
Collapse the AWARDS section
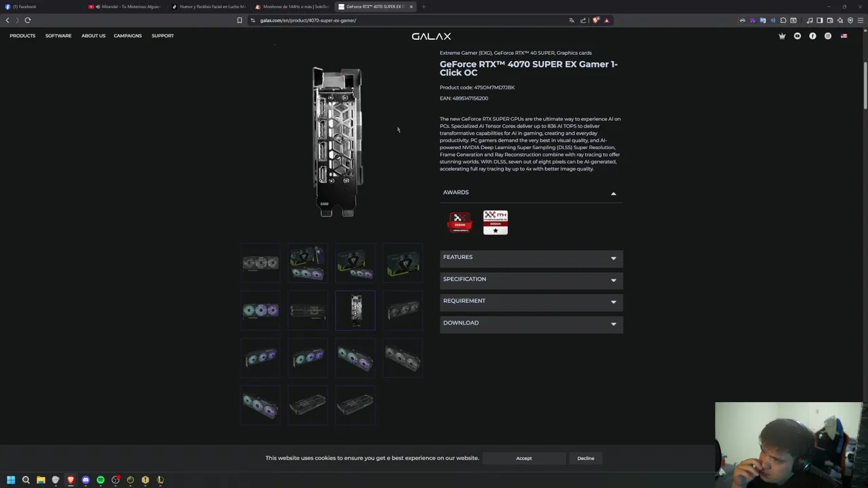pos(531,192)
